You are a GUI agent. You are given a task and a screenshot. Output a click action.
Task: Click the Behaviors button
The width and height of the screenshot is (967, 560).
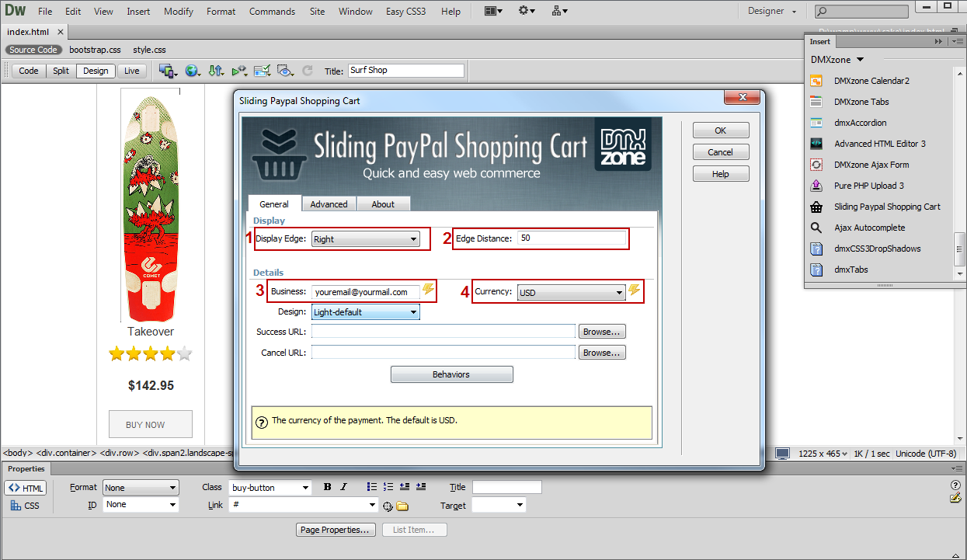(x=451, y=374)
